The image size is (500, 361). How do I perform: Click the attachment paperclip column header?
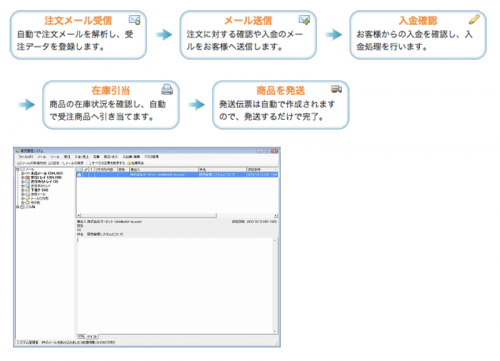coord(86,169)
